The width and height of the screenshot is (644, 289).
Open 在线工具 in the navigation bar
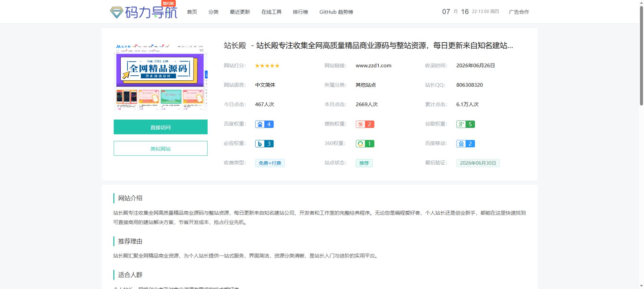tap(271, 12)
